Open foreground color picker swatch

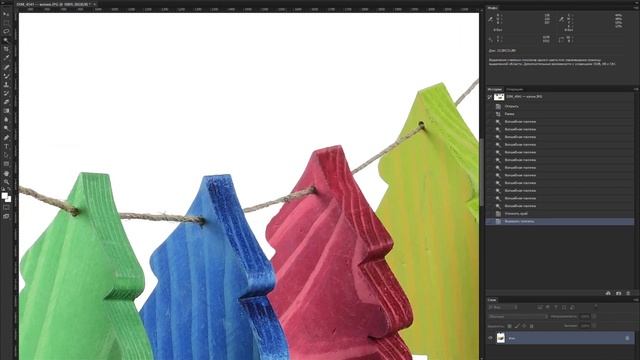click(4, 196)
